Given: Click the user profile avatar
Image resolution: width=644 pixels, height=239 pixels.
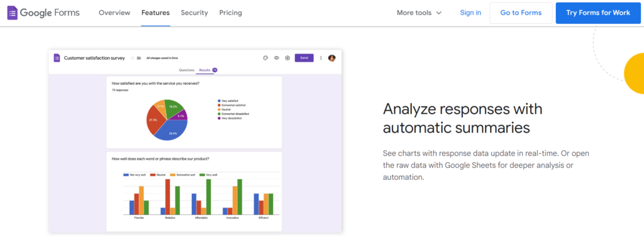Looking at the screenshot, I should coord(332,58).
